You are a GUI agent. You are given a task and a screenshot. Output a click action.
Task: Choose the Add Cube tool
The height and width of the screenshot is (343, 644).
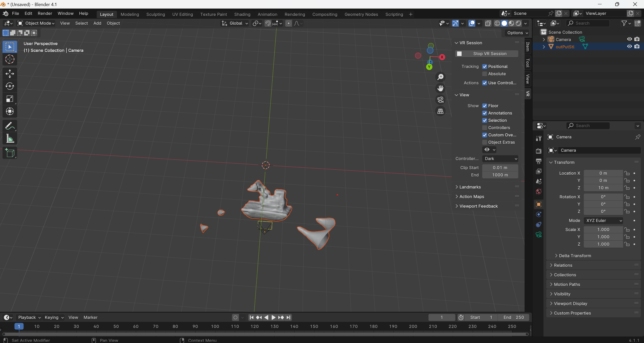point(10,153)
